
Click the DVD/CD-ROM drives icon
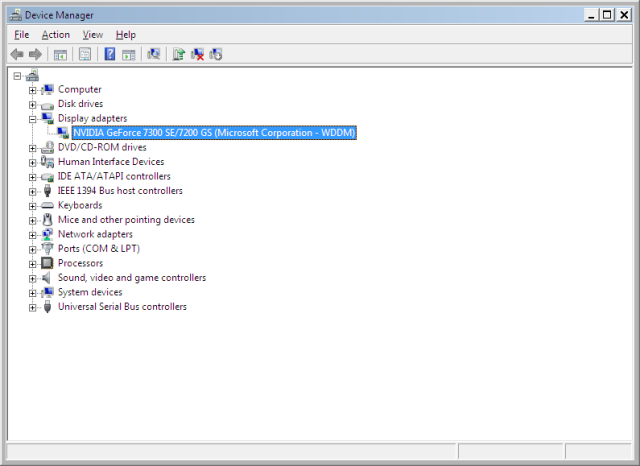coord(47,147)
